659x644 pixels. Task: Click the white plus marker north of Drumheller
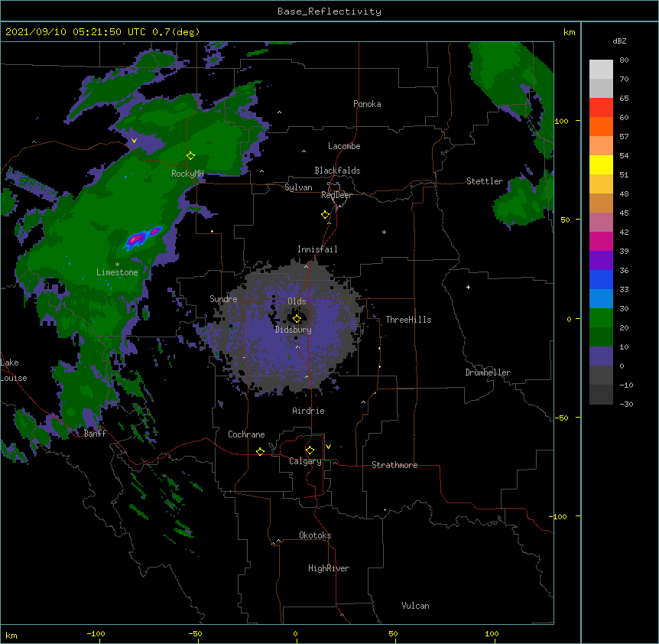point(468,287)
